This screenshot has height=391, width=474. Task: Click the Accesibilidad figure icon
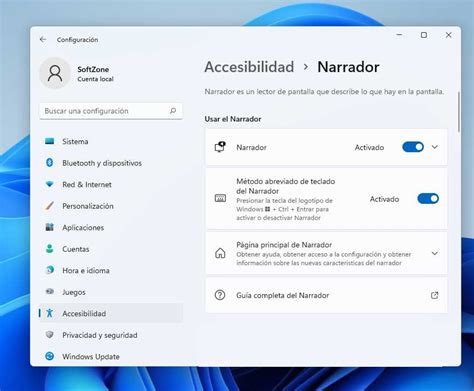(50, 313)
